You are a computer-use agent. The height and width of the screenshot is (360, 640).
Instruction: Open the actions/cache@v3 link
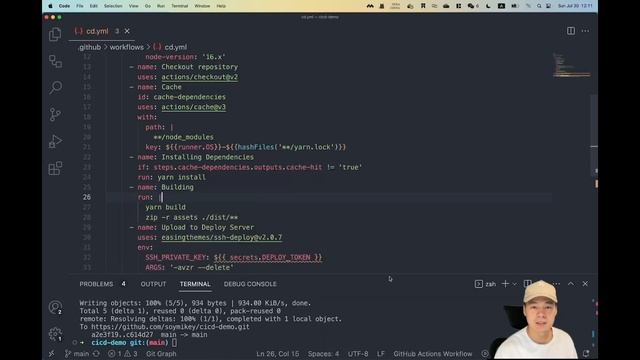pos(193,107)
